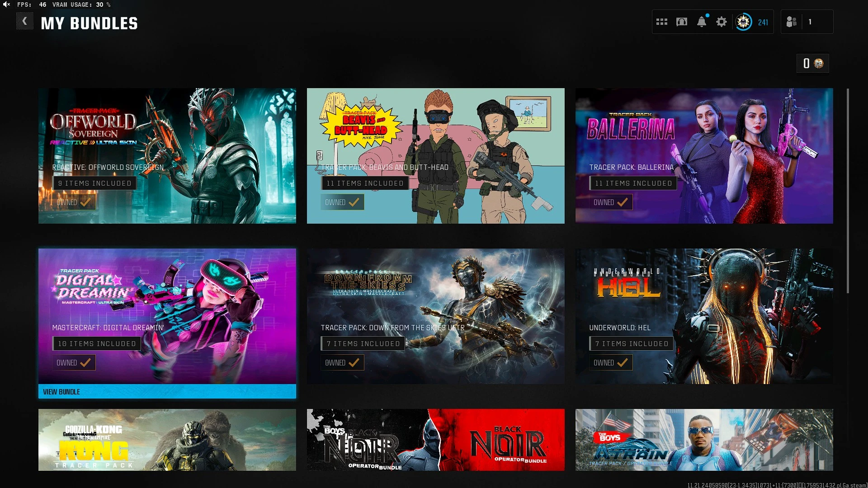The image size is (868, 488).
Task: Click the muted speaker icon top-left
Action: (x=6, y=5)
